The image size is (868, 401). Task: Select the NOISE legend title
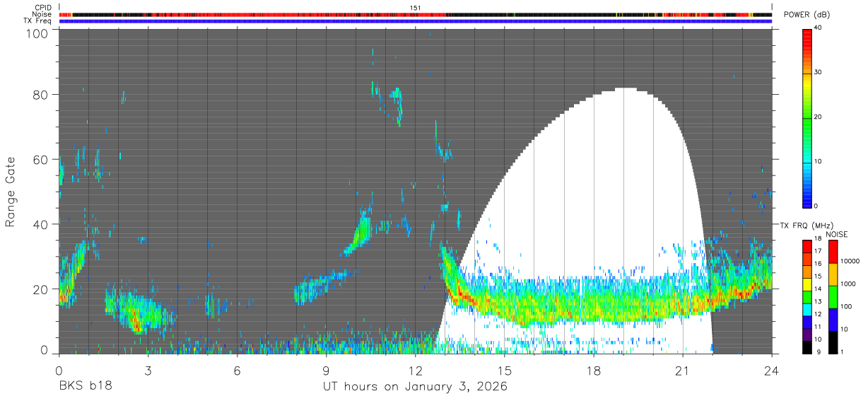(x=837, y=234)
